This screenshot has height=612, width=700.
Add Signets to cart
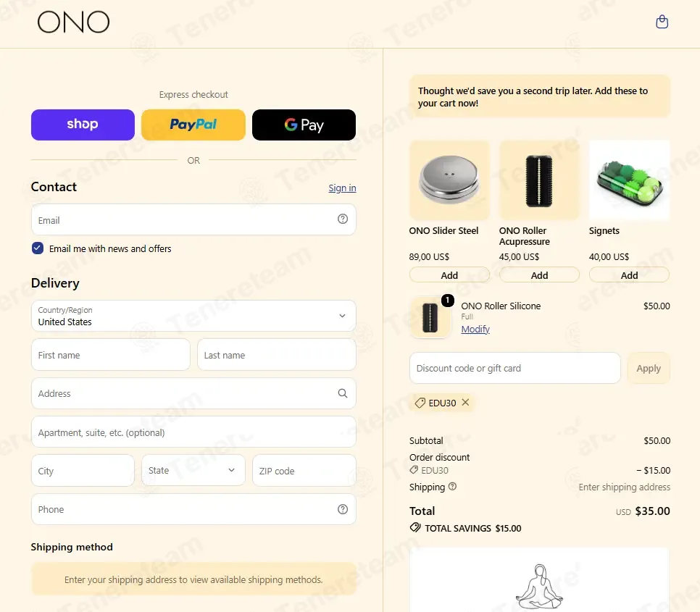pyautogui.click(x=629, y=275)
